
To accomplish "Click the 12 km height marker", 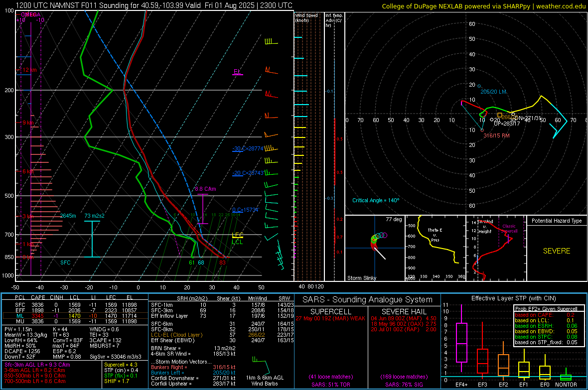I will pos(29,70).
